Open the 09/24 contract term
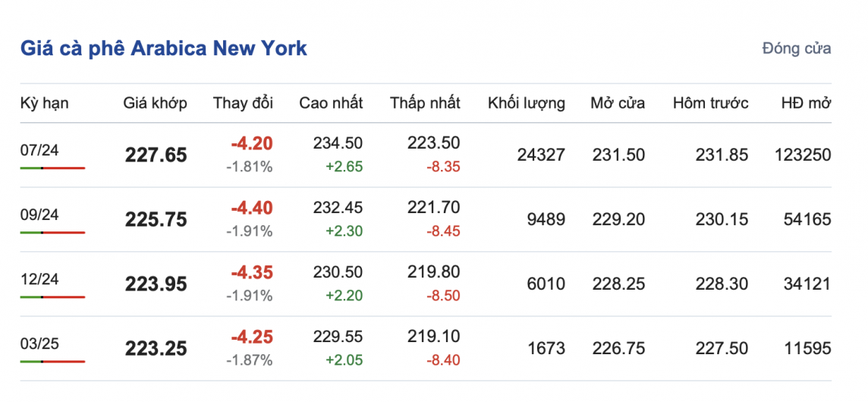The height and width of the screenshot is (402, 868). (39, 215)
